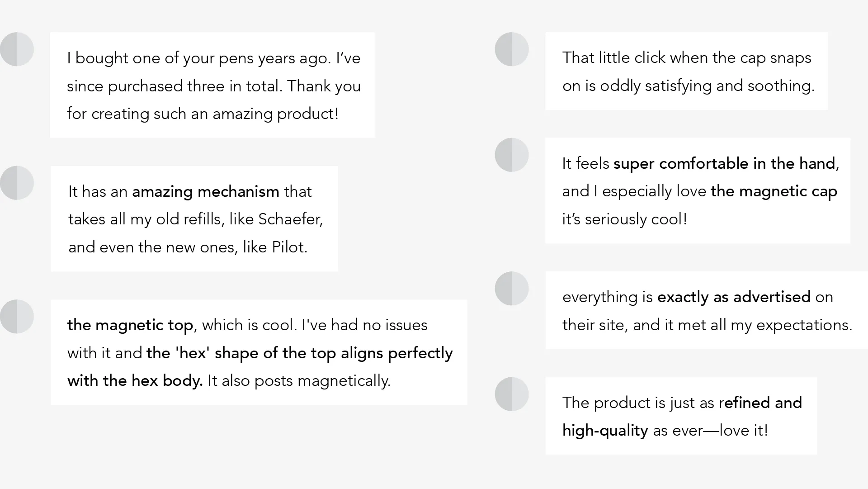Select the testimonial mentioning Schaefer and Pilot refills

coord(194,219)
